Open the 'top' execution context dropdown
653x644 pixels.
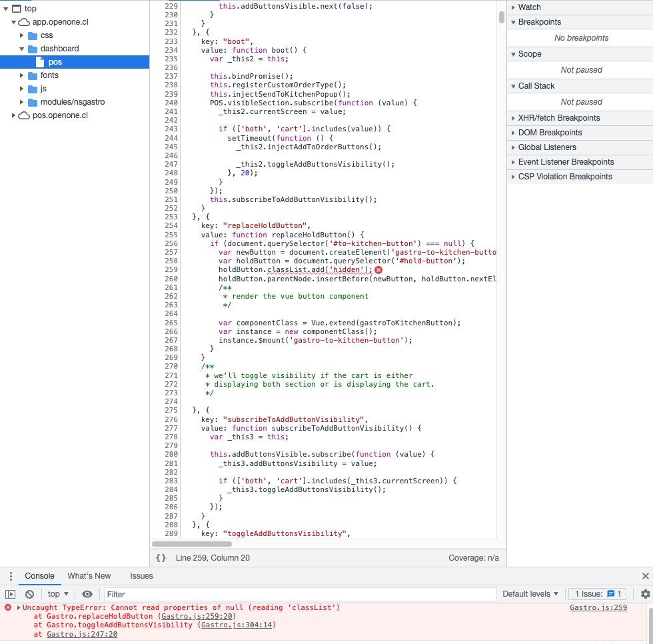click(57, 594)
